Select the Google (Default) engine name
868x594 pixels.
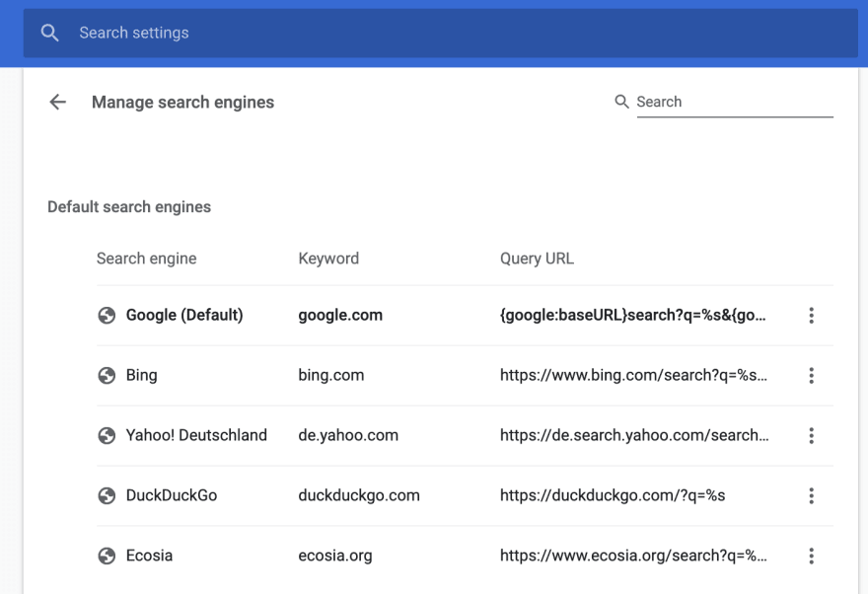(x=184, y=316)
